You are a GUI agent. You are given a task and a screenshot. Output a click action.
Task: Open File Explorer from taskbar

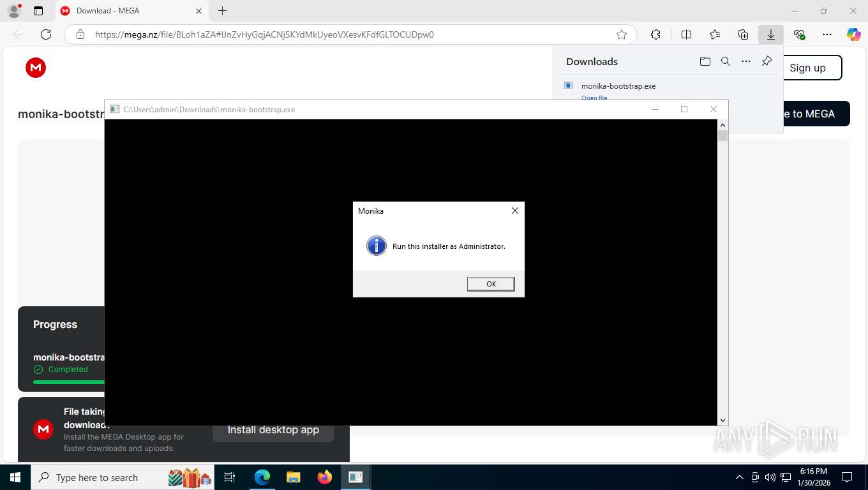[x=293, y=477]
